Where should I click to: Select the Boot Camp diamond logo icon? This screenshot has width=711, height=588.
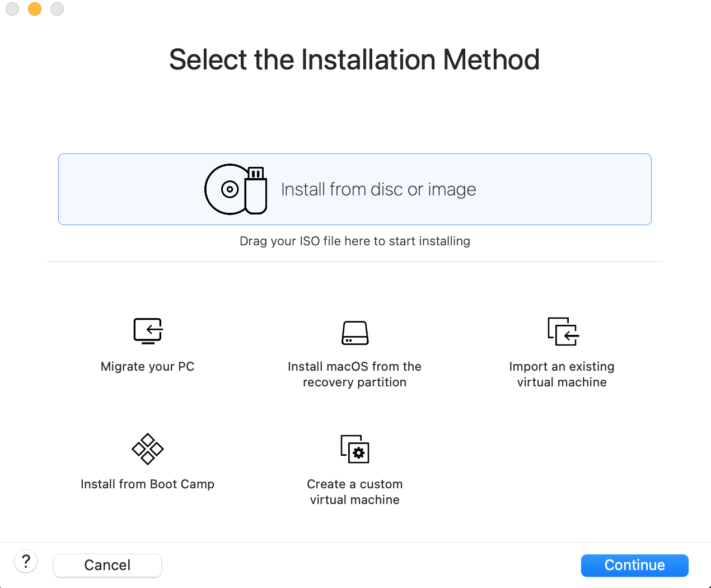pos(148,449)
